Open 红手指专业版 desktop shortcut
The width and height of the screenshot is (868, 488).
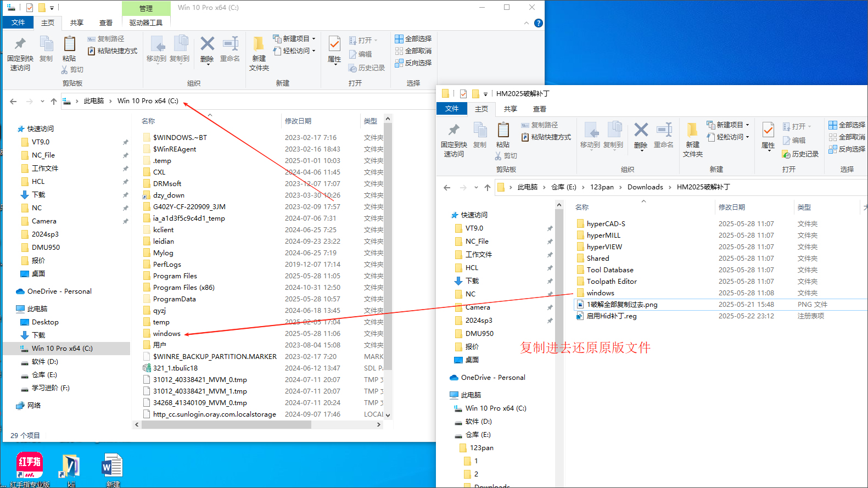point(30,469)
